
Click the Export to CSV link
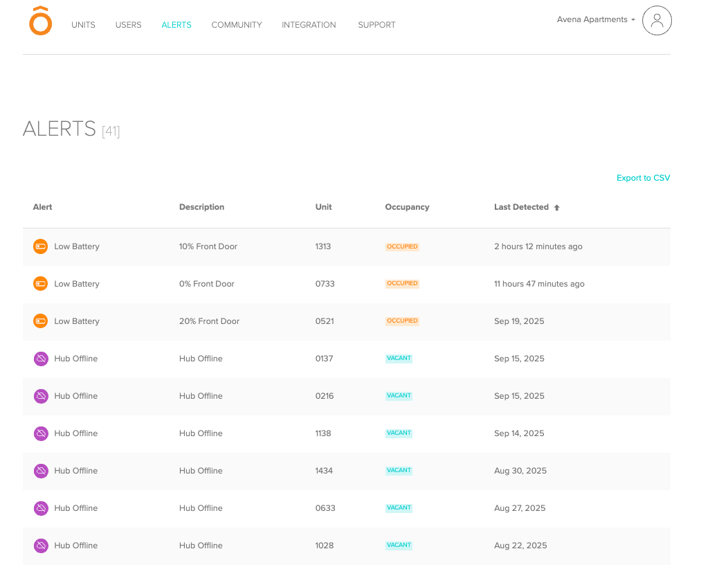coord(643,178)
